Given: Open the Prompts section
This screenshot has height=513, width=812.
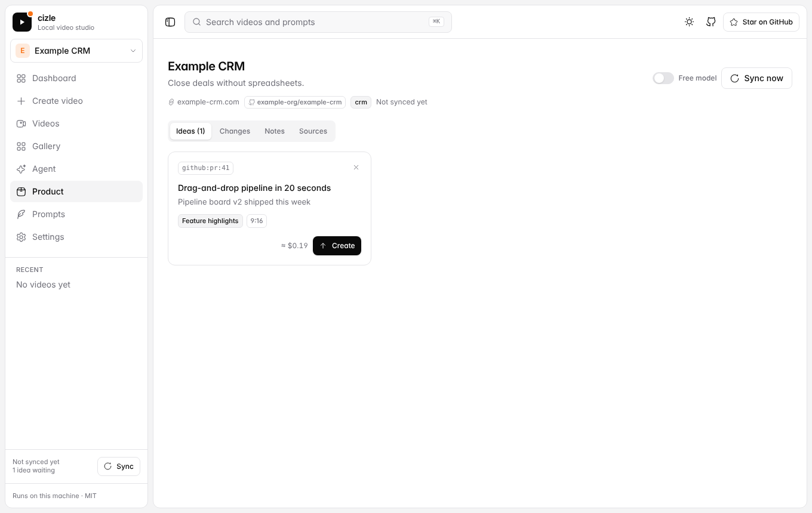Looking at the screenshot, I should [76, 214].
